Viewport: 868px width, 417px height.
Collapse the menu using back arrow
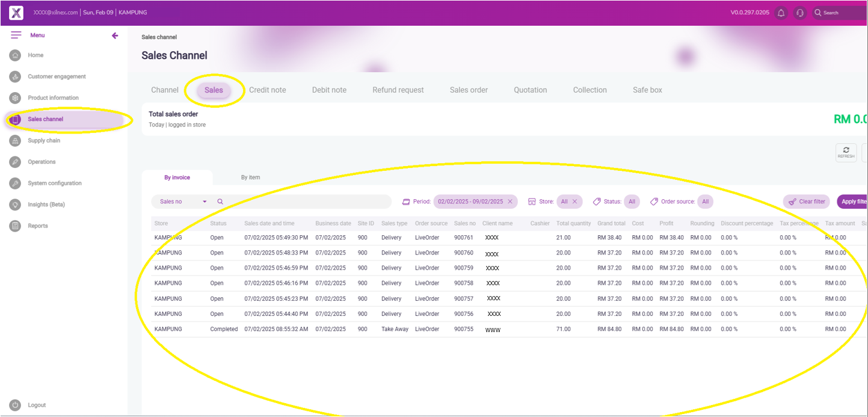pyautogui.click(x=115, y=36)
